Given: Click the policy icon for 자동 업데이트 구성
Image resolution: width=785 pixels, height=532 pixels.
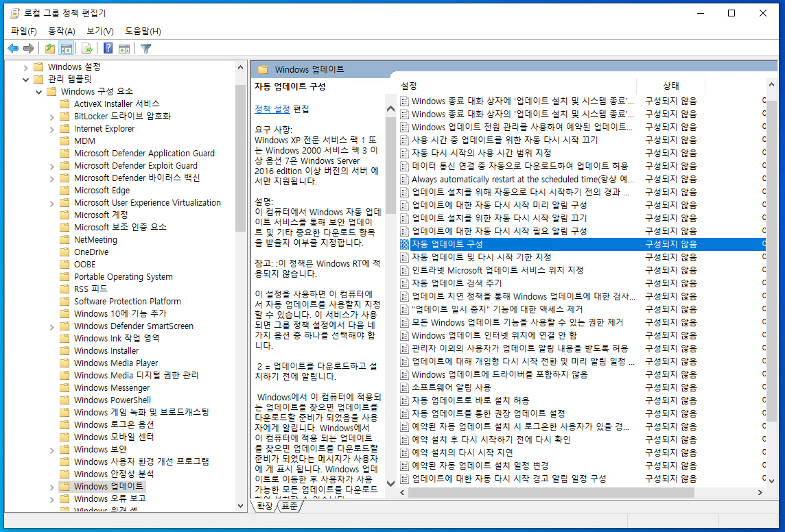Looking at the screenshot, I should pos(405,244).
